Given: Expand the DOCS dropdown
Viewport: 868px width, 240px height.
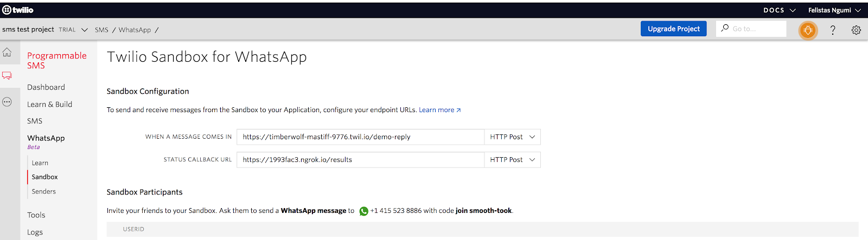Looking at the screenshot, I should 780,10.
